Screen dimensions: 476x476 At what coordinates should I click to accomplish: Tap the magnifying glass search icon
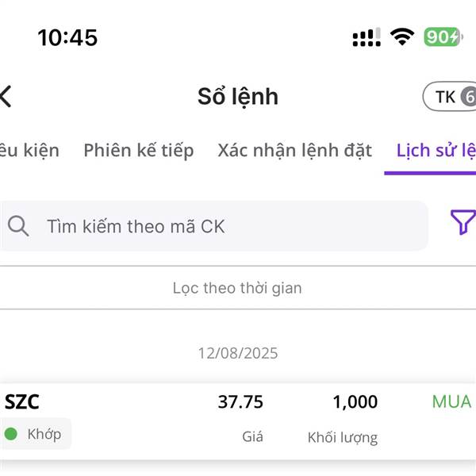click(x=18, y=225)
